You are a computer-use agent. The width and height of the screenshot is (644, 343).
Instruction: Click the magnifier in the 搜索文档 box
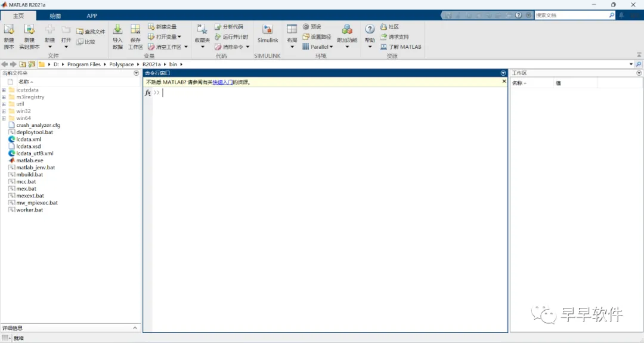[612, 15]
